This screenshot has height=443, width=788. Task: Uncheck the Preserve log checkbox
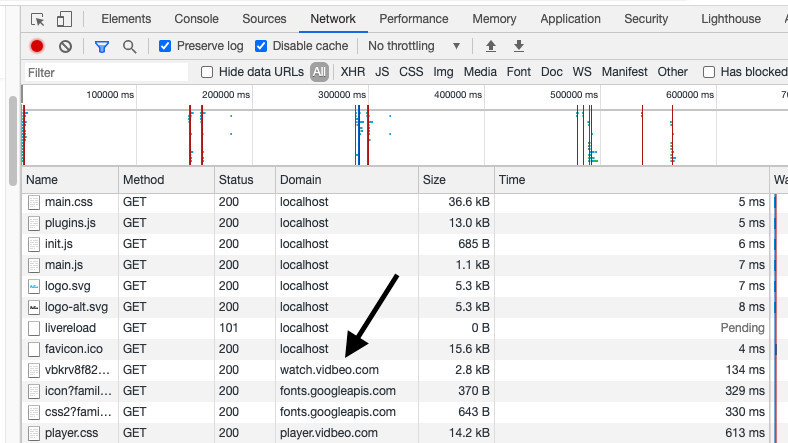tap(165, 46)
